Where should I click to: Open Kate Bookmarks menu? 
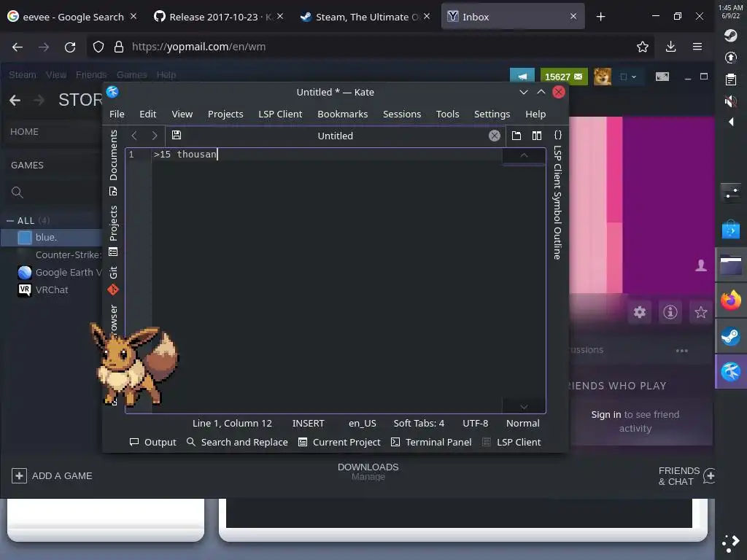pyautogui.click(x=343, y=114)
